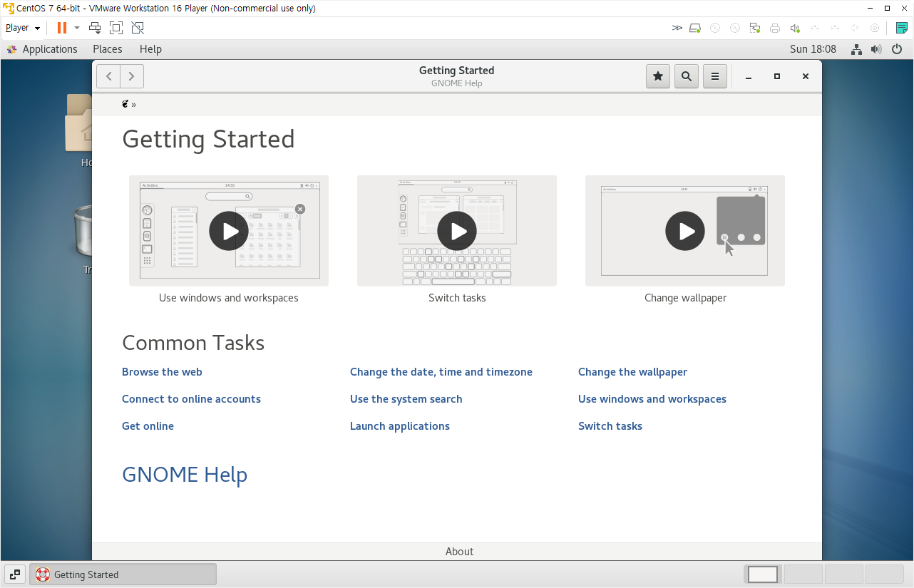Image resolution: width=914 pixels, height=588 pixels.
Task: Open the Connect to online accounts link
Action: tap(191, 399)
